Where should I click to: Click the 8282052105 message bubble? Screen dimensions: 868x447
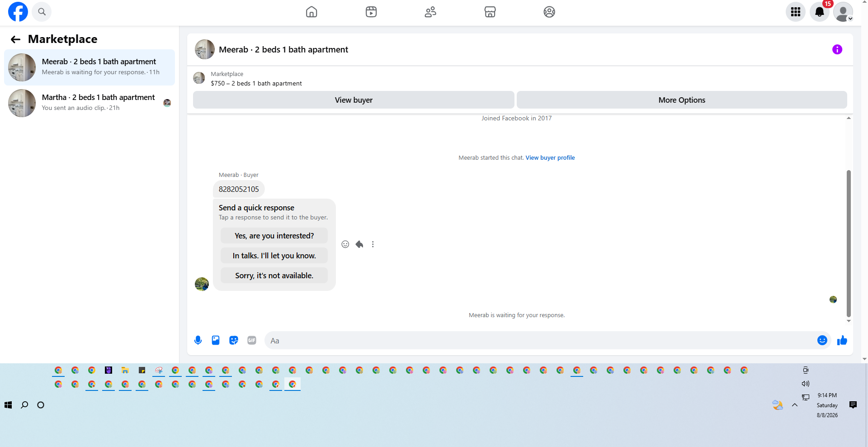click(x=239, y=189)
